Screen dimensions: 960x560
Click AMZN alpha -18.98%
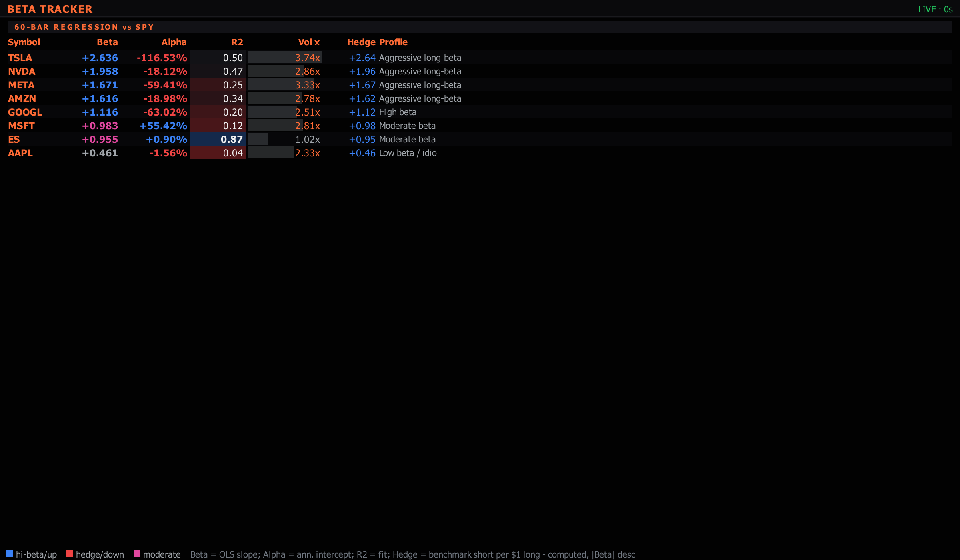[165, 98]
